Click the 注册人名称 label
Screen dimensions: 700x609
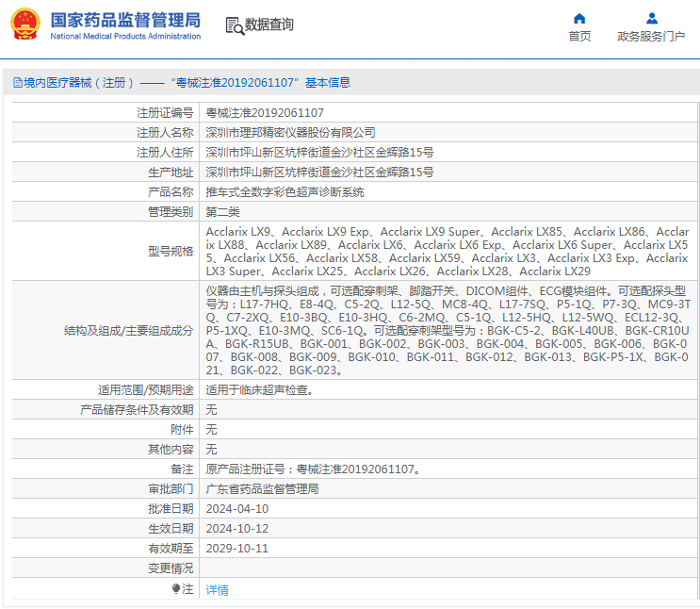165,132
